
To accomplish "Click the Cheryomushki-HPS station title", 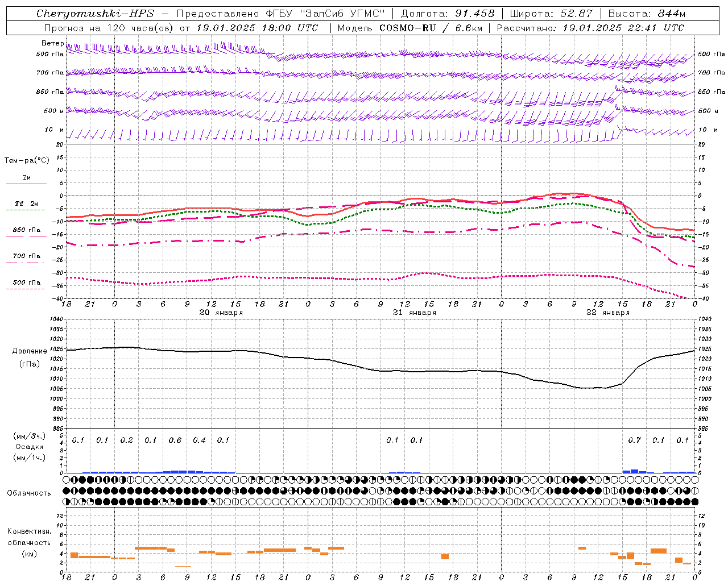I will point(95,14).
